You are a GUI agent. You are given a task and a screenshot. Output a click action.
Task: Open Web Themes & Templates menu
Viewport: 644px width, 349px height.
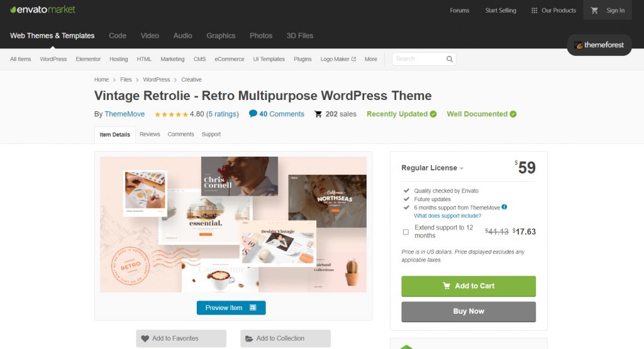(52, 36)
